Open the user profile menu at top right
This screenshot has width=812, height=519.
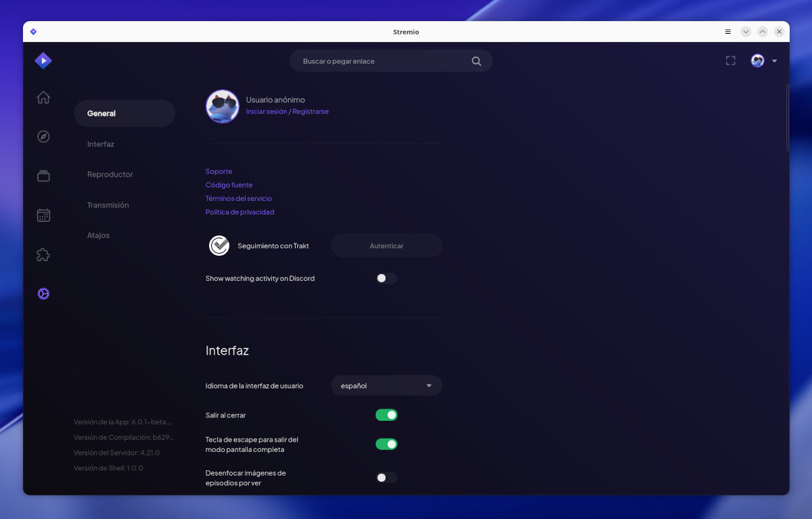click(764, 61)
